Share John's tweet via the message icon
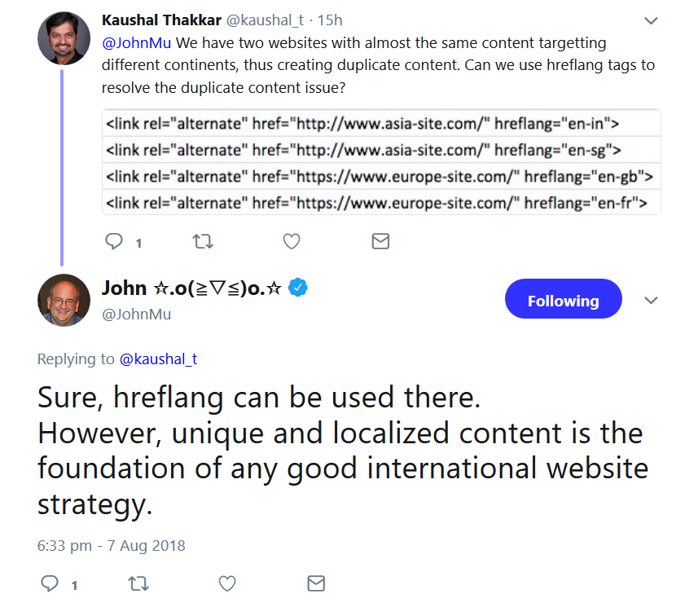This screenshot has width=698, height=616. (315, 583)
